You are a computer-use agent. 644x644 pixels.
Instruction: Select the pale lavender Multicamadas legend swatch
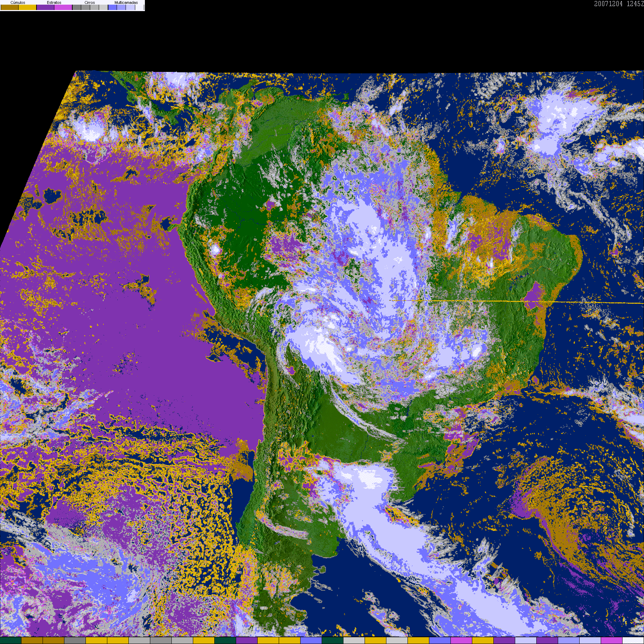pos(131,7)
